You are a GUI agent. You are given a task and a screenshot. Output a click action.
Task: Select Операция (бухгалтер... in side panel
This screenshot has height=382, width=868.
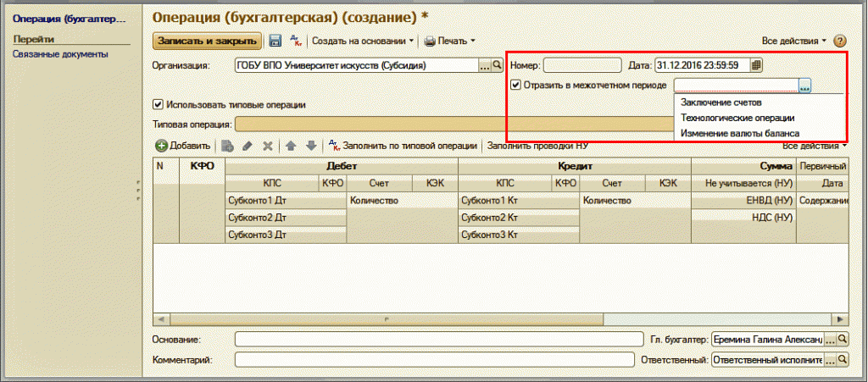tap(70, 19)
